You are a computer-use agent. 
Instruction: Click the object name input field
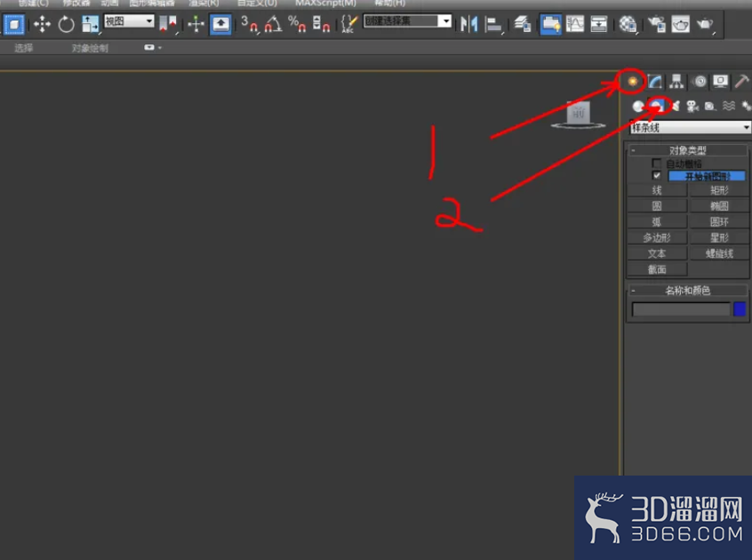click(x=681, y=309)
